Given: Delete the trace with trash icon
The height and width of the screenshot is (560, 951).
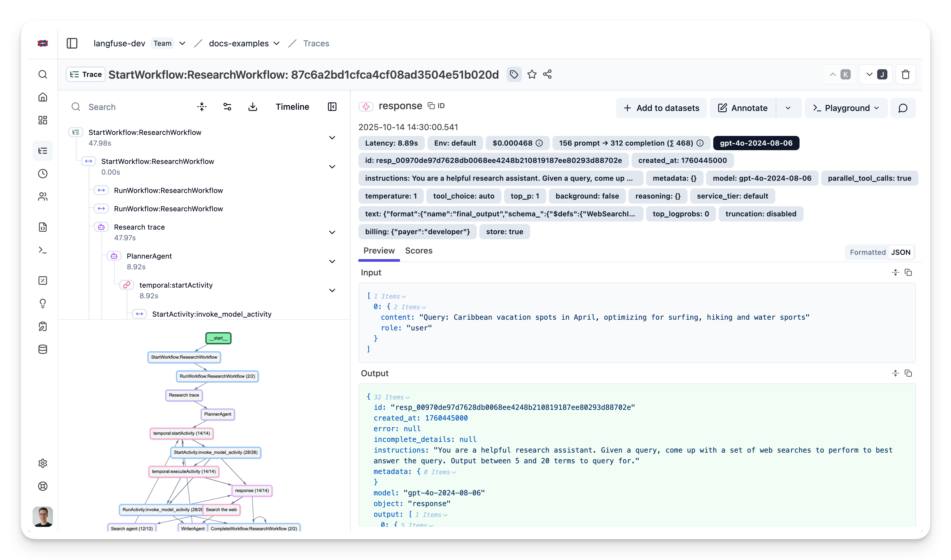Looking at the screenshot, I should point(905,74).
